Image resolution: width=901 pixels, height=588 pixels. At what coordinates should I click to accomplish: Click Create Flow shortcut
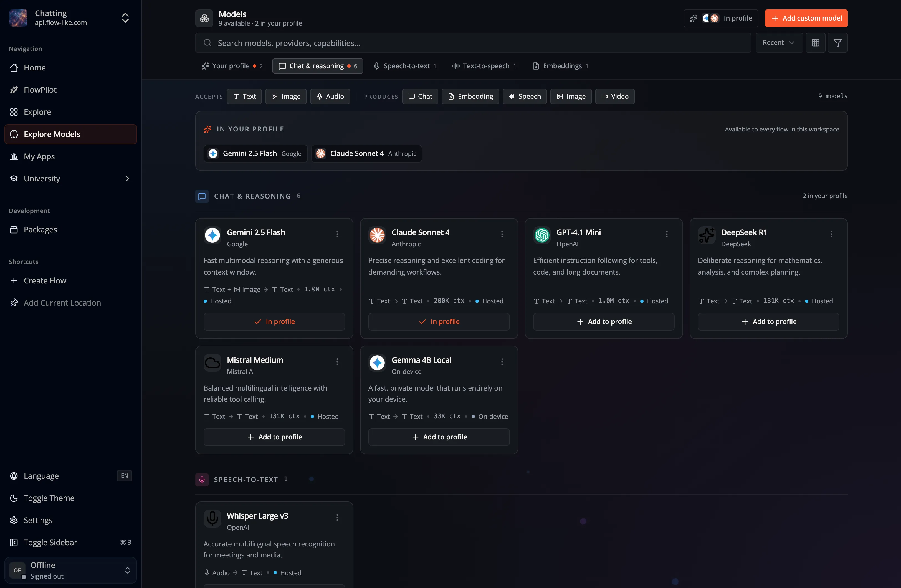70,281
